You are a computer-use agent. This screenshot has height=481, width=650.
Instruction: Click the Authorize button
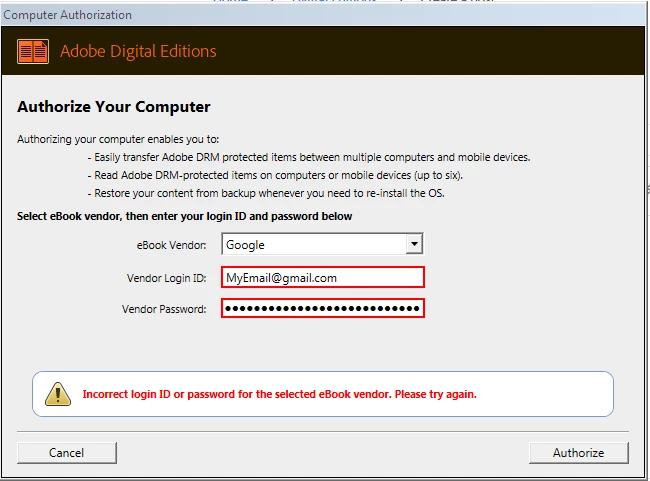579,453
